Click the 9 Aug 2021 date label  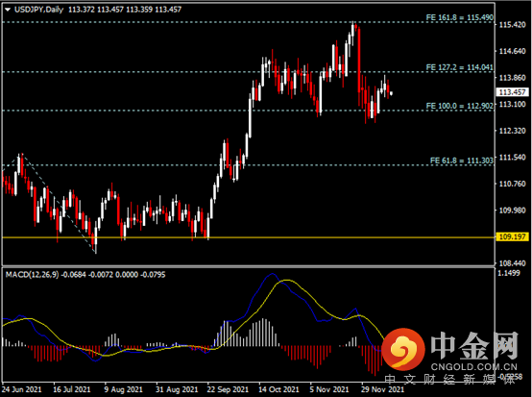124,389
